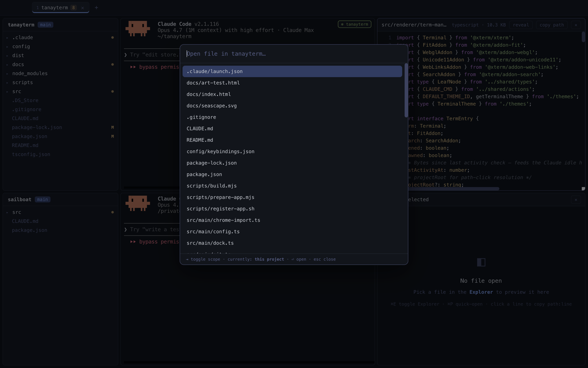Image resolution: width=588 pixels, height=368 pixels.
Task: Click the split-panel icon above No file open
Action: click(x=481, y=262)
